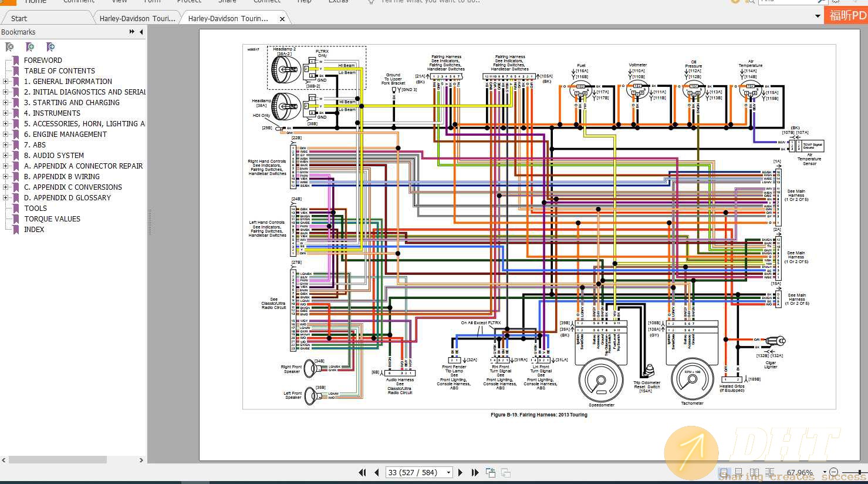Expand the C. APPENDIX C CONVERSIONS bookmark
This screenshot has width=868, height=484.
6,187
